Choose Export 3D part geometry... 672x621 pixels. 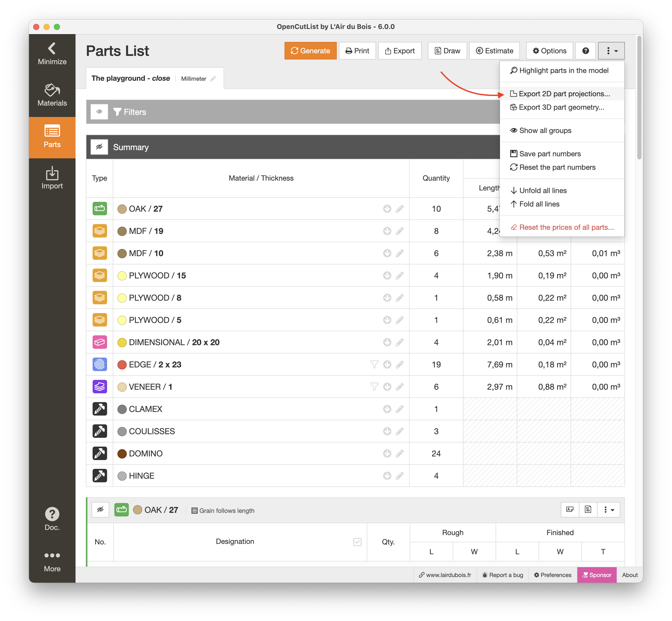[562, 107]
